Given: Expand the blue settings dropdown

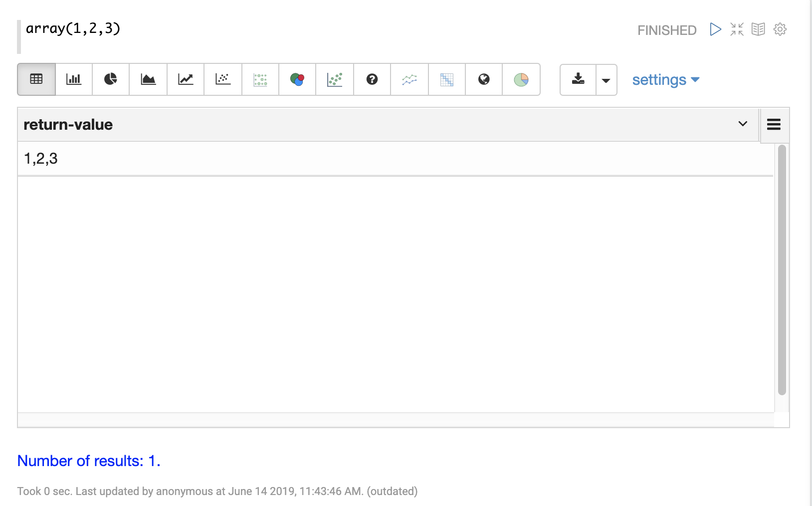Looking at the screenshot, I should point(665,80).
